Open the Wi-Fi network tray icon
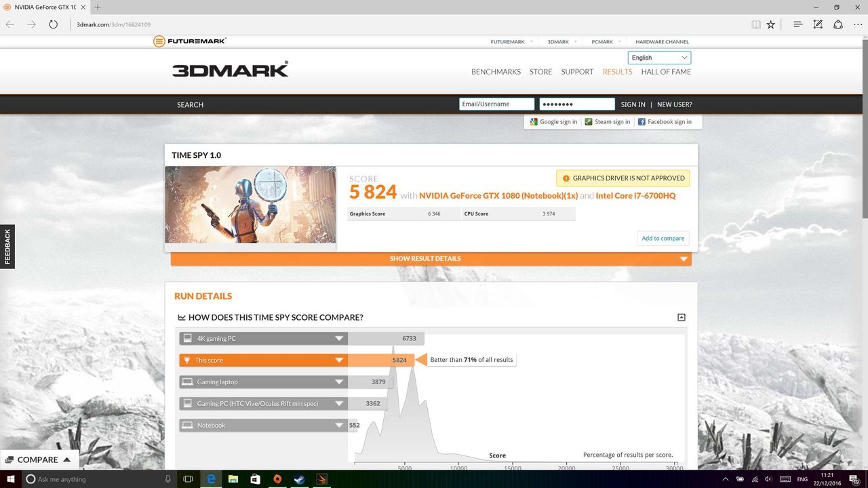 [x=755, y=479]
